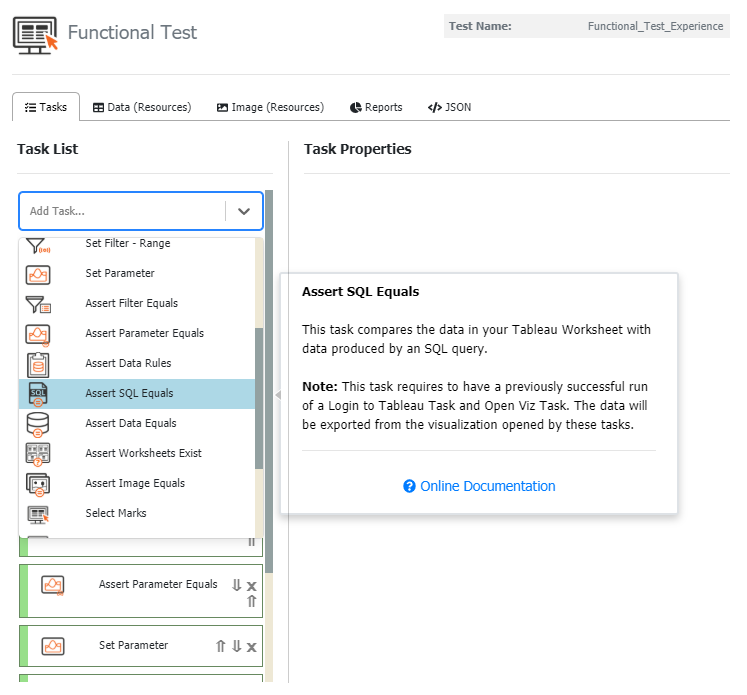
Task: Expand the Add Task dropdown chevron
Action: coord(244,211)
